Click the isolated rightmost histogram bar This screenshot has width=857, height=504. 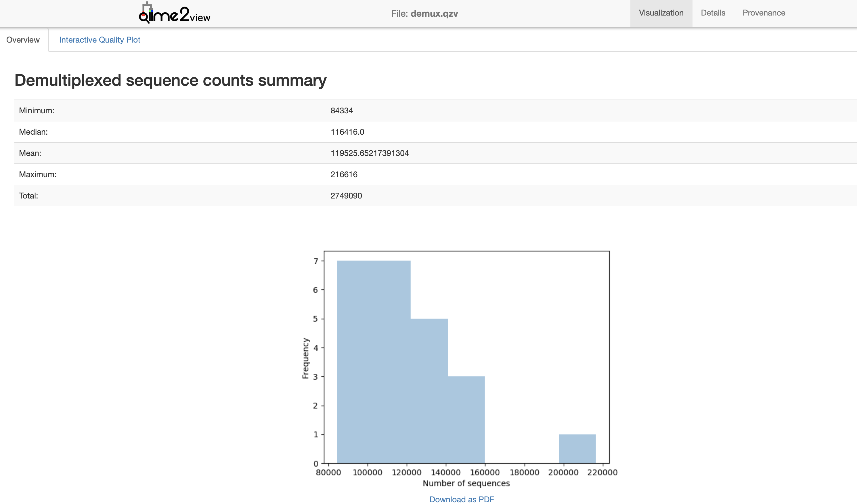577,449
